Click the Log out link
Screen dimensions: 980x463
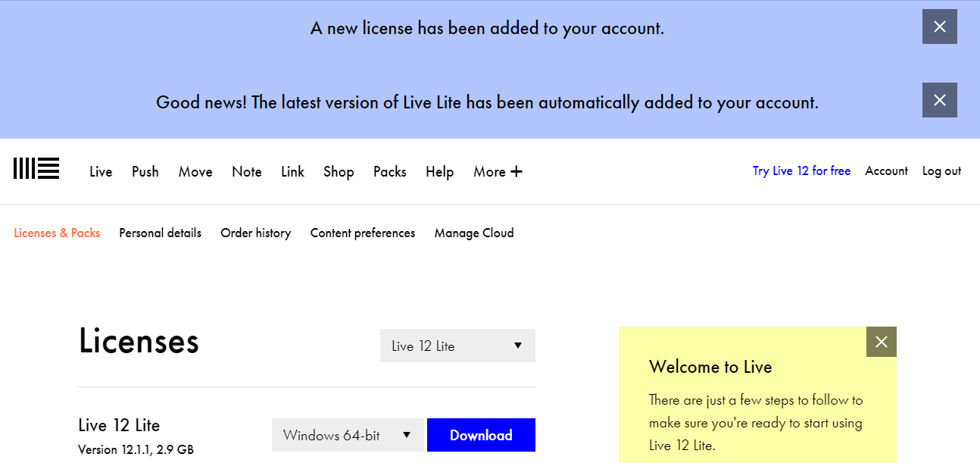[x=941, y=171]
